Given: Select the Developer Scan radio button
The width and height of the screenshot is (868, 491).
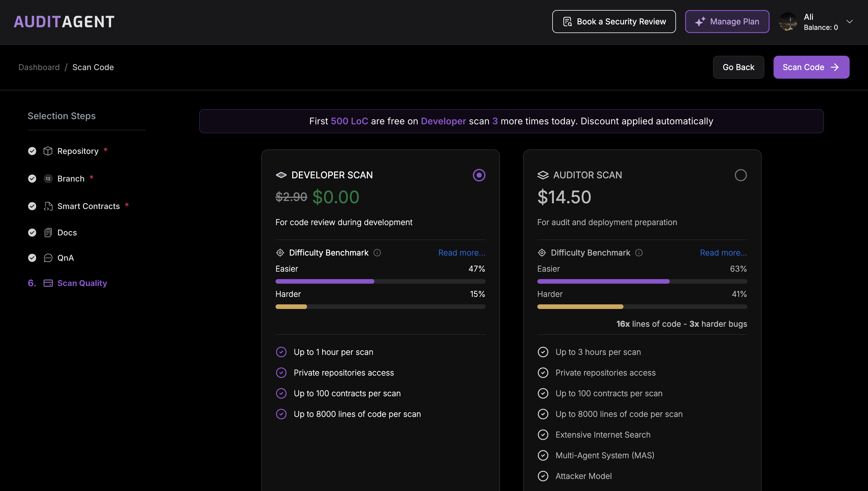Looking at the screenshot, I should click(479, 175).
